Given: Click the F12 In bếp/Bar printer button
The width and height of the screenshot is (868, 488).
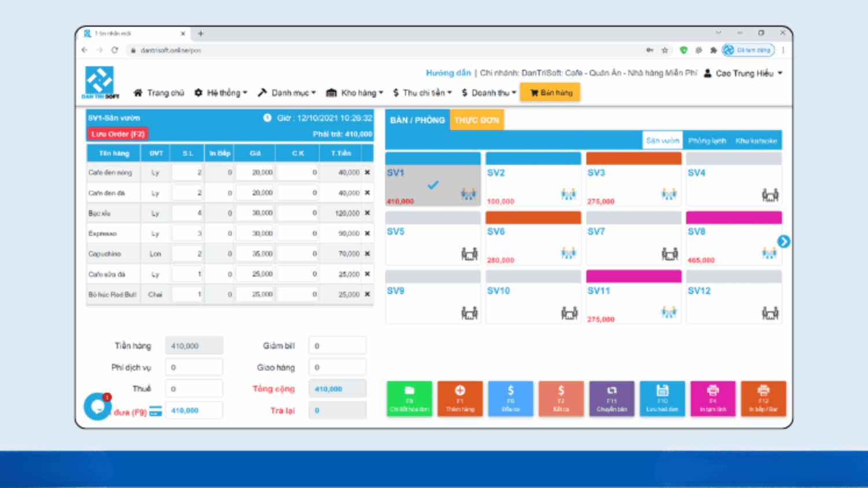Looking at the screenshot, I should pos(763,398).
